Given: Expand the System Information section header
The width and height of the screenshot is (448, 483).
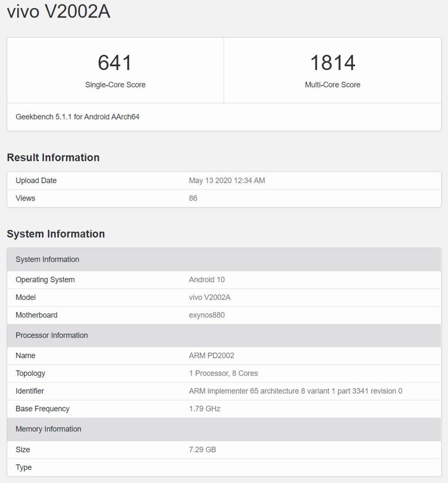Looking at the screenshot, I should (x=47, y=259).
